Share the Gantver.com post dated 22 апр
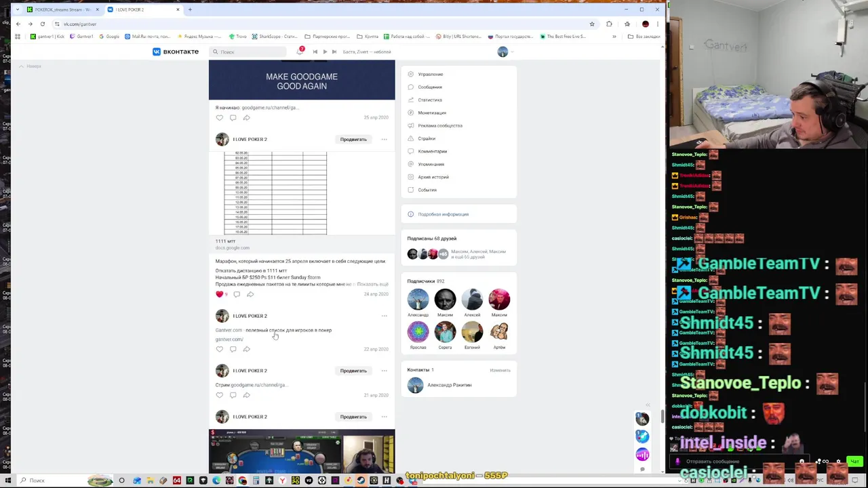 [x=246, y=349]
